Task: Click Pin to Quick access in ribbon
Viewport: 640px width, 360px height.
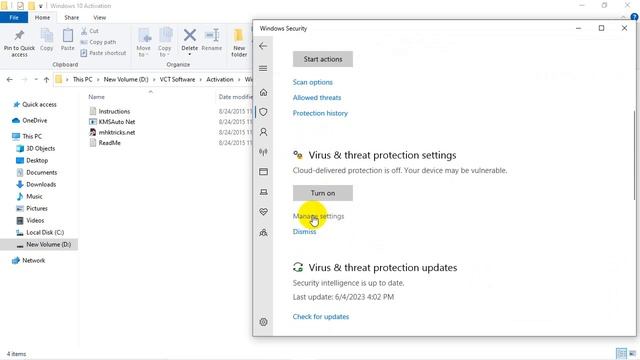Action: point(19,43)
